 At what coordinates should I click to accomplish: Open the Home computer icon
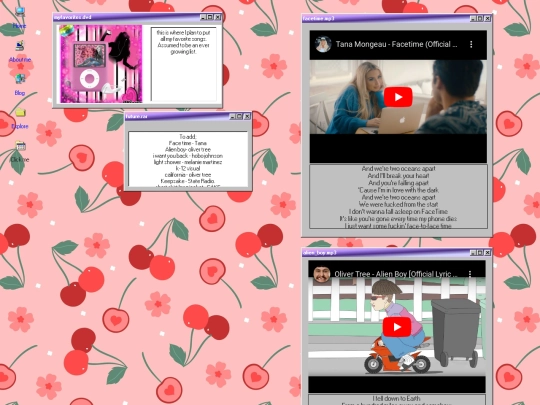pyautogui.click(x=20, y=12)
